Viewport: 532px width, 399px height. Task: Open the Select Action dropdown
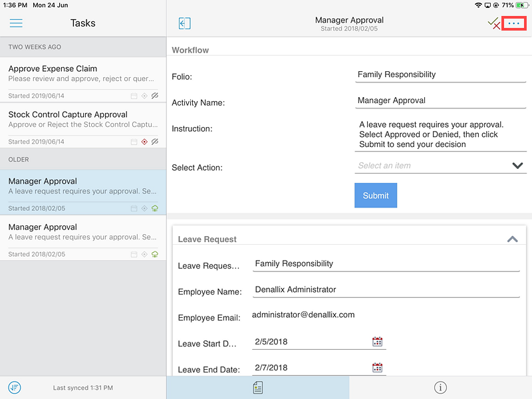[x=440, y=166]
